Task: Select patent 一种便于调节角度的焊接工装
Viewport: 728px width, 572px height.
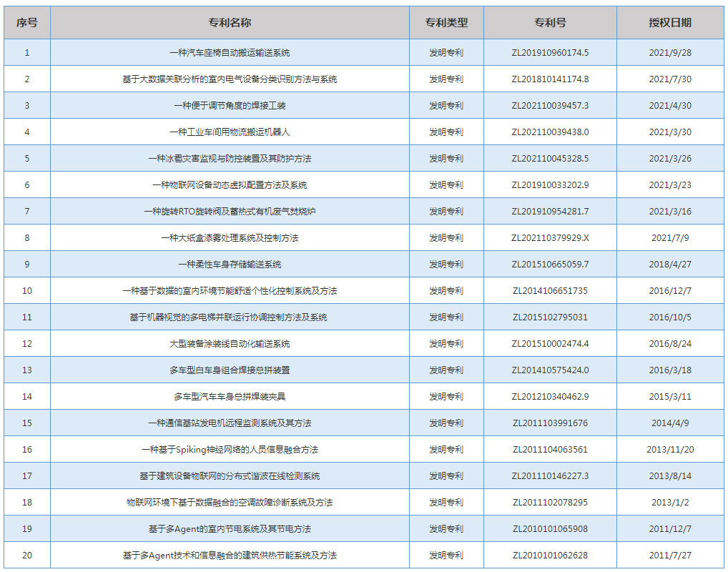Action: point(230,106)
